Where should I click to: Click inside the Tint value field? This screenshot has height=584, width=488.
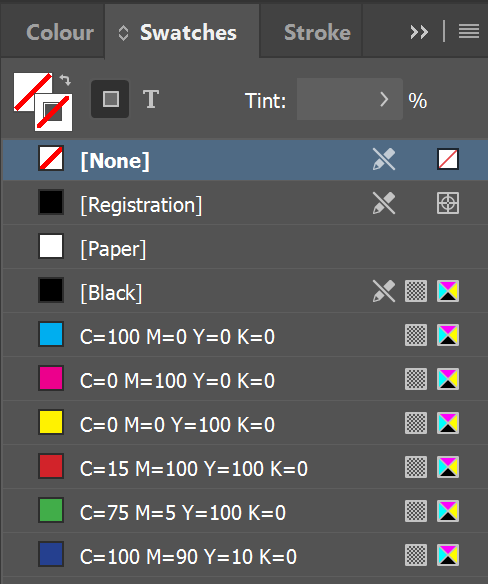click(337, 99)
